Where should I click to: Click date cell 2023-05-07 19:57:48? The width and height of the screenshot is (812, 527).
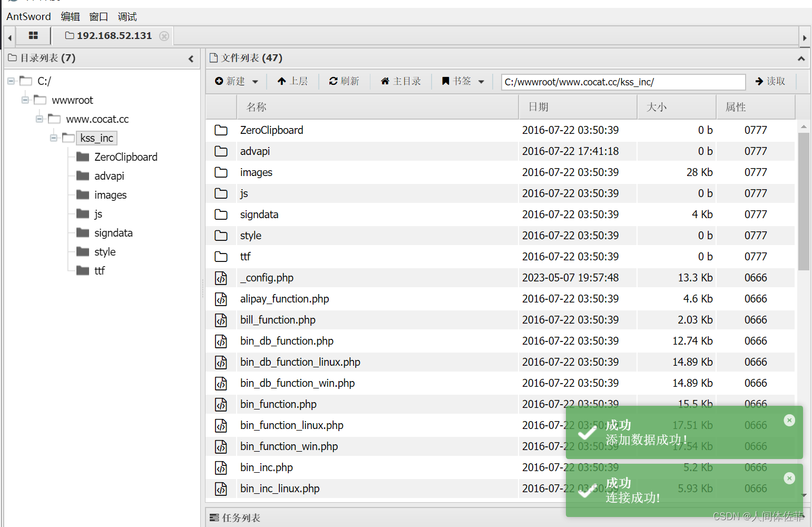click(570, 278)
